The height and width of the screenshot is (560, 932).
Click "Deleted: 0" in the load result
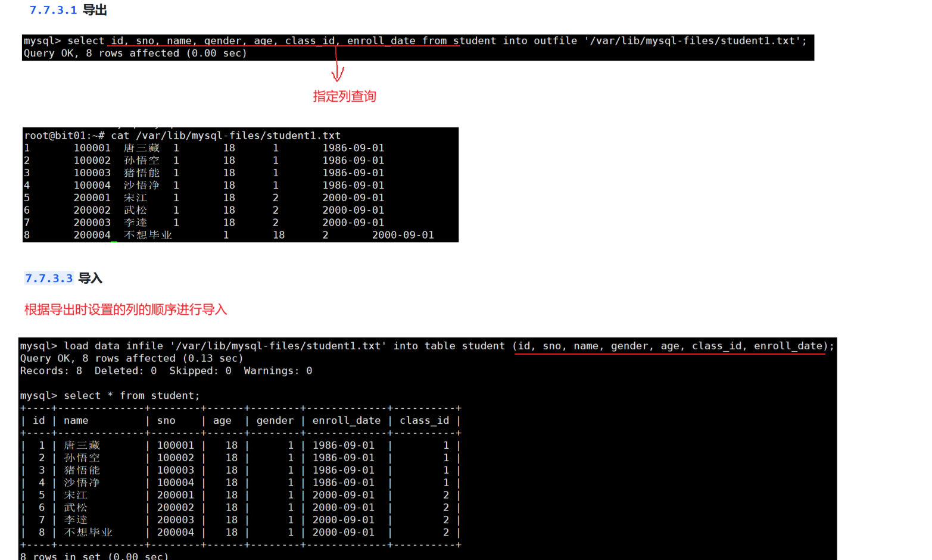[126, 371]
